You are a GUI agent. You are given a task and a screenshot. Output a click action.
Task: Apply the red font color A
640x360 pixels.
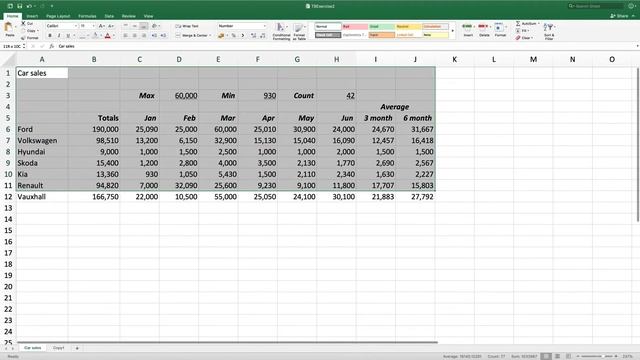(x=107, y=36)
